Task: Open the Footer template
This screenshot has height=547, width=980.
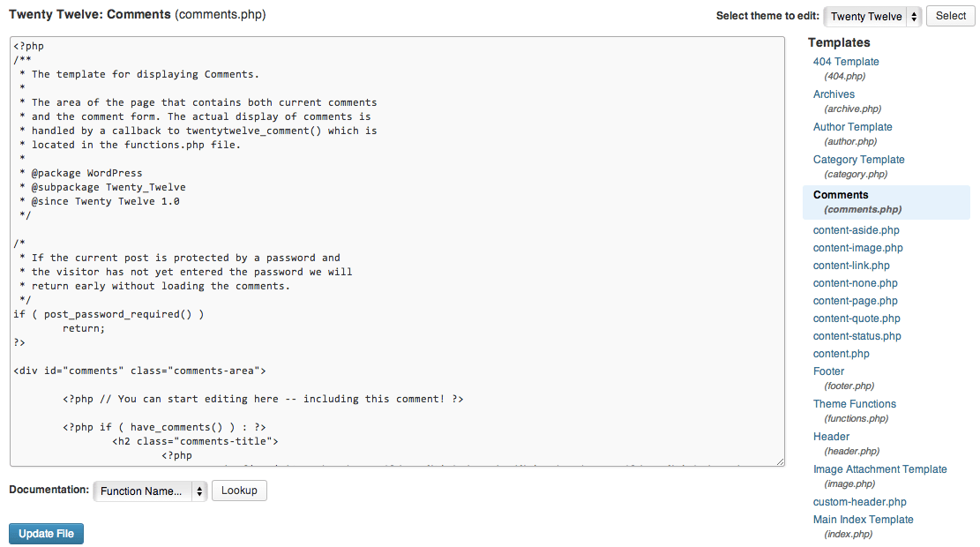Action: coord(828,371)
